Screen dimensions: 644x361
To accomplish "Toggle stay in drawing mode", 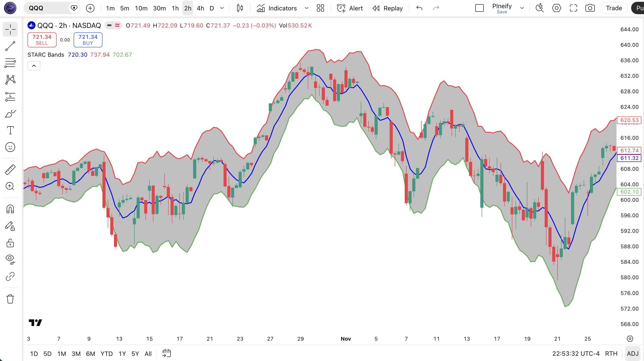I will [10, 226].
